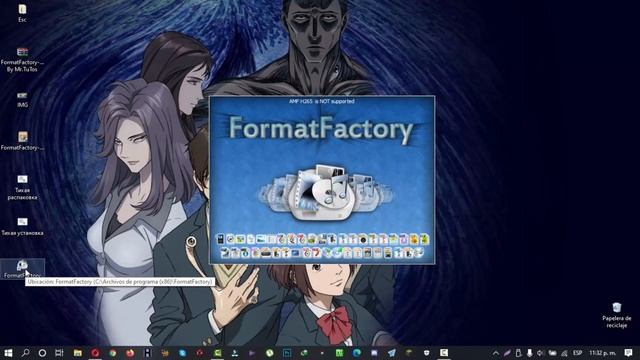Screen dimensions: 640x360
Task: Select the FormatFactory installer icon below IMG
Action: (x=22, y=141)
